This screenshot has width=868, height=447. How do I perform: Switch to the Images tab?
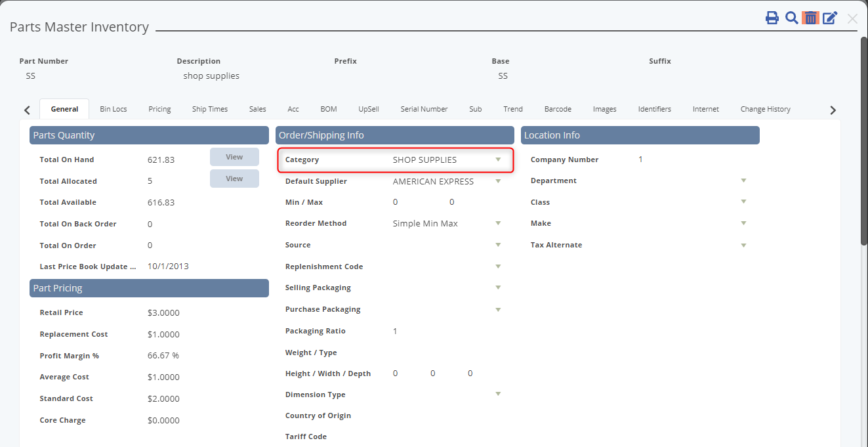[605, 109]
